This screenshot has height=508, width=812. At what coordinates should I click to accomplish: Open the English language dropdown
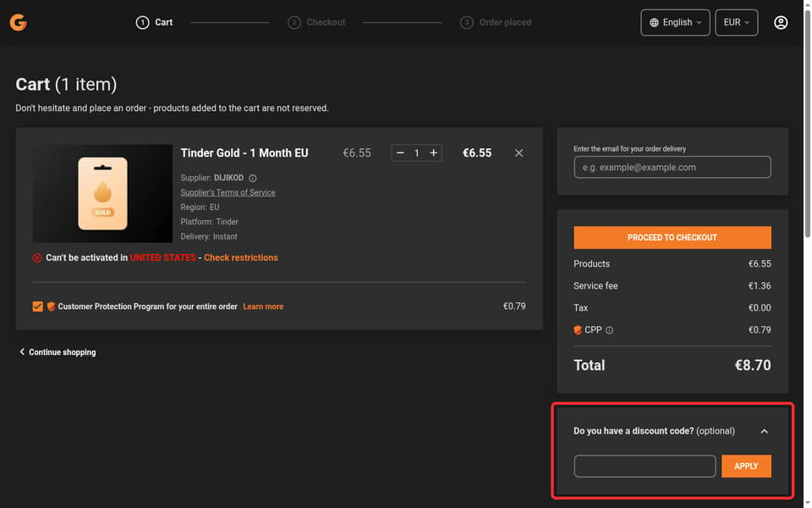pos(675,22)
